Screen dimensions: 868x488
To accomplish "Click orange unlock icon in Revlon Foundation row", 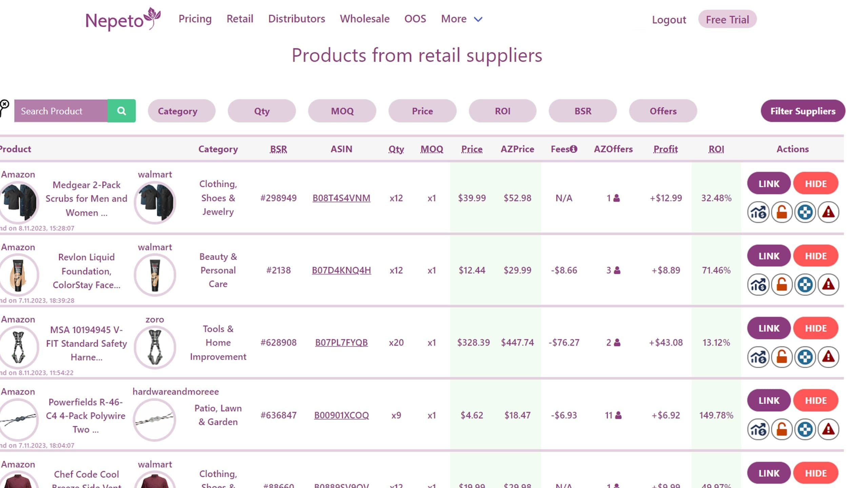I will click(782, 285).
